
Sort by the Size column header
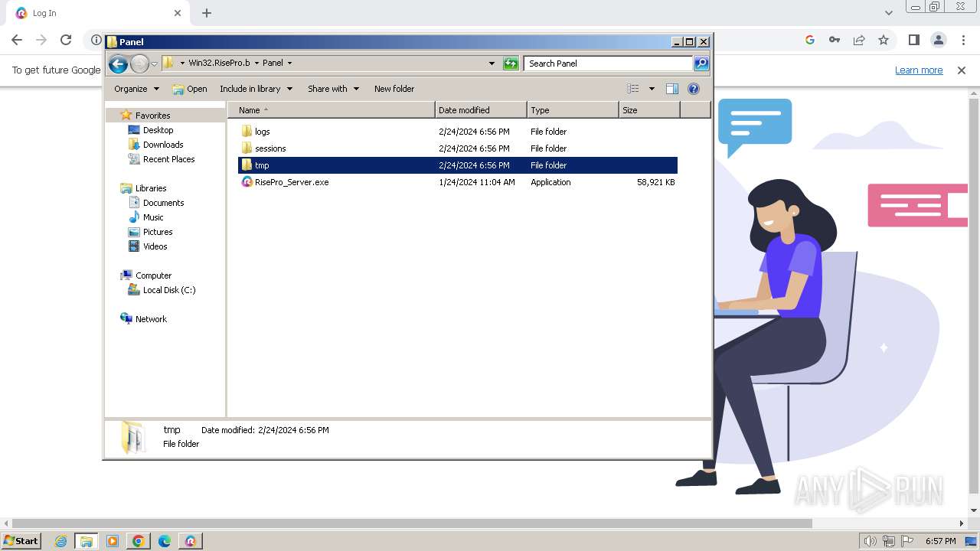coord(649,110)
